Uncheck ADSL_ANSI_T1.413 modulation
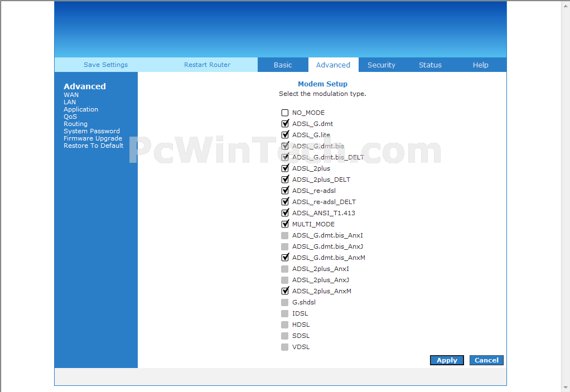 tap(285, 213)
